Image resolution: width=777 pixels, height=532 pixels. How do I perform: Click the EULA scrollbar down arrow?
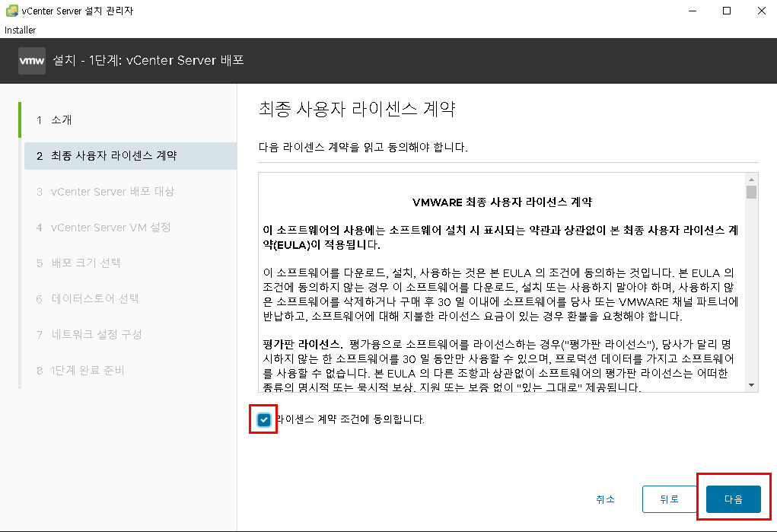(x=752, y=385)
